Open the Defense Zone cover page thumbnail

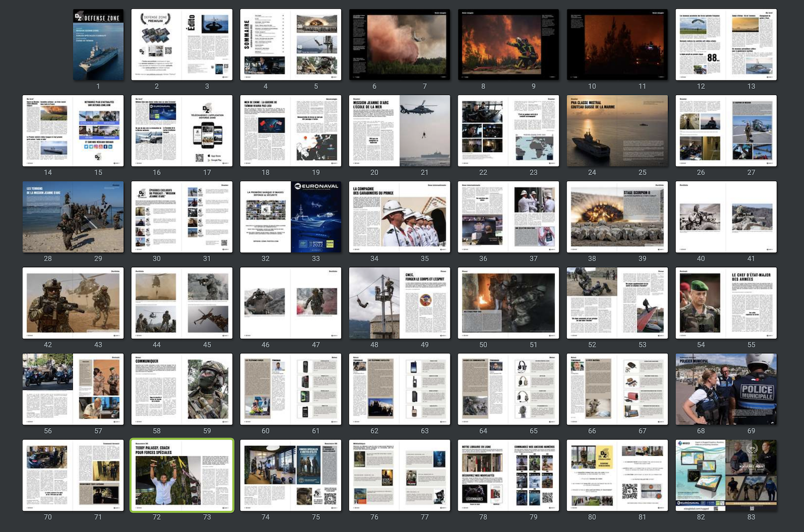[x=98, y=45]
